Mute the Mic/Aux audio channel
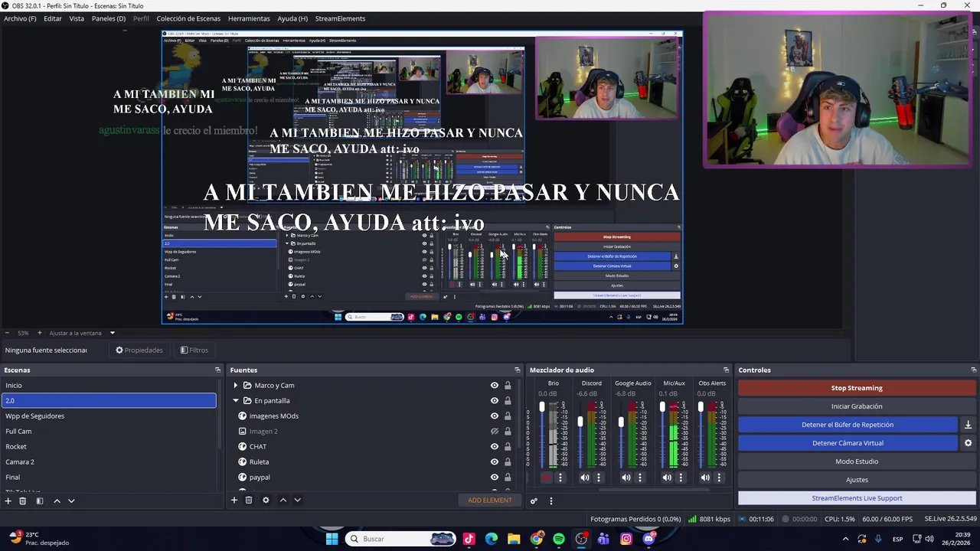This screenshot has width=980, height=551. coord(667,478)
